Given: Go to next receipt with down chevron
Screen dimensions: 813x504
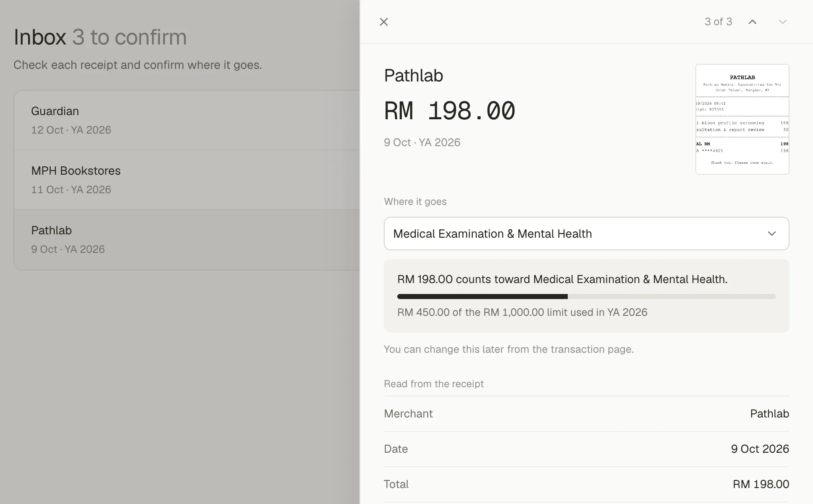Looking at the screenshot, I should click(x=782, y=22).
